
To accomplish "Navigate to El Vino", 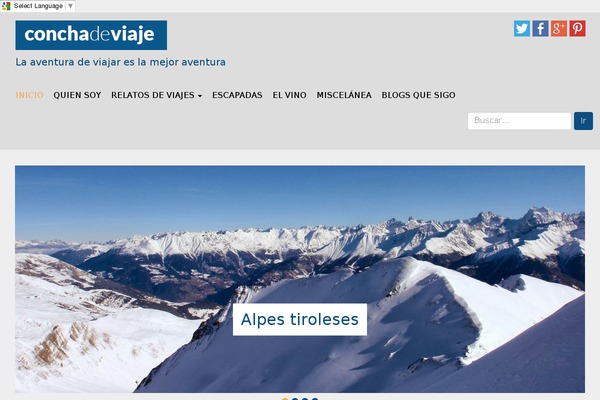I will point(289,95).
